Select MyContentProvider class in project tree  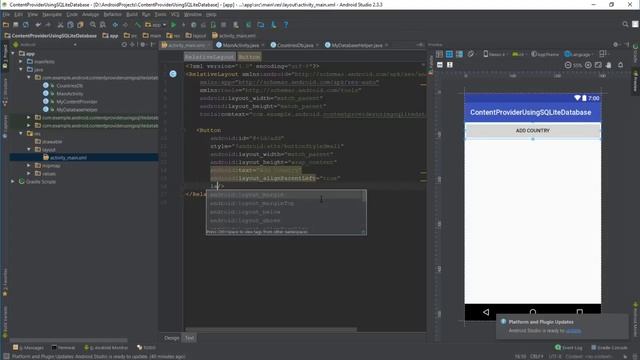pyautogui.click(x=76, y=102)
